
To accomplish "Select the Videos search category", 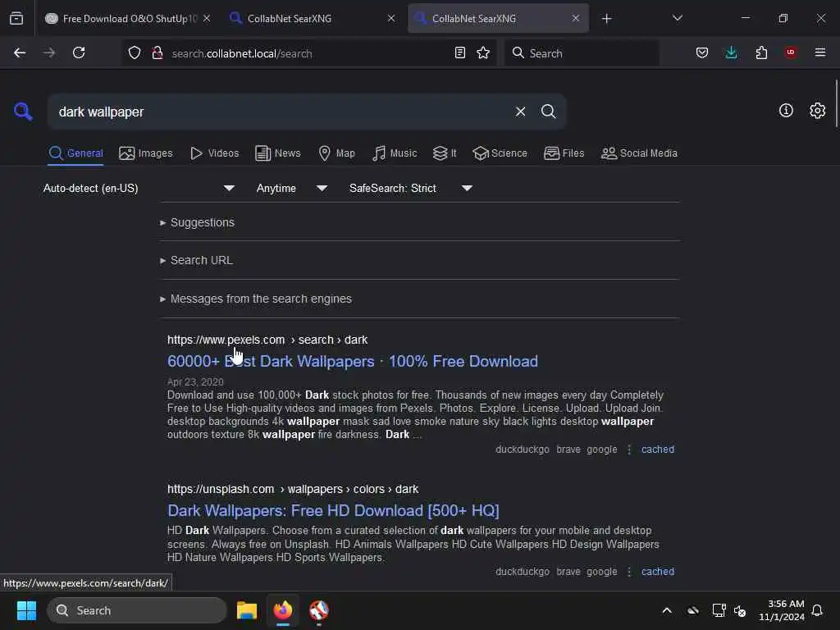I will click(x=214, y=153).
